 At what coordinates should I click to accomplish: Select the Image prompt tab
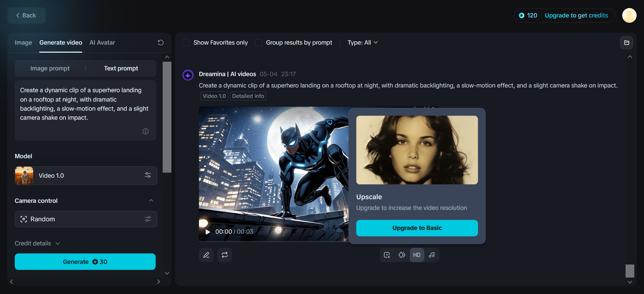pyautogui.click(x=50, y=68)
